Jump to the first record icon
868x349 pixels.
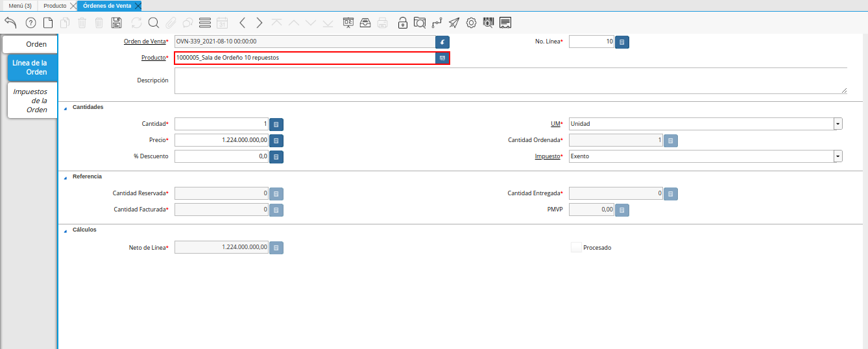[x=277, y=23]
